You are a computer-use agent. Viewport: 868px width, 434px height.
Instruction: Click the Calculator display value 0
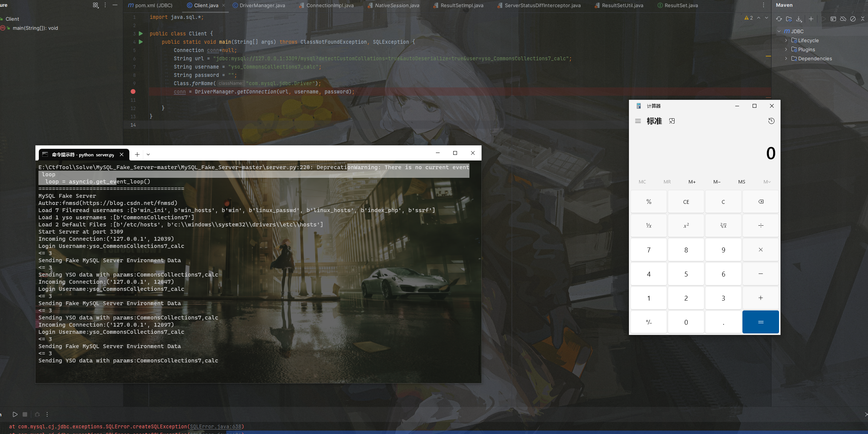771,153
